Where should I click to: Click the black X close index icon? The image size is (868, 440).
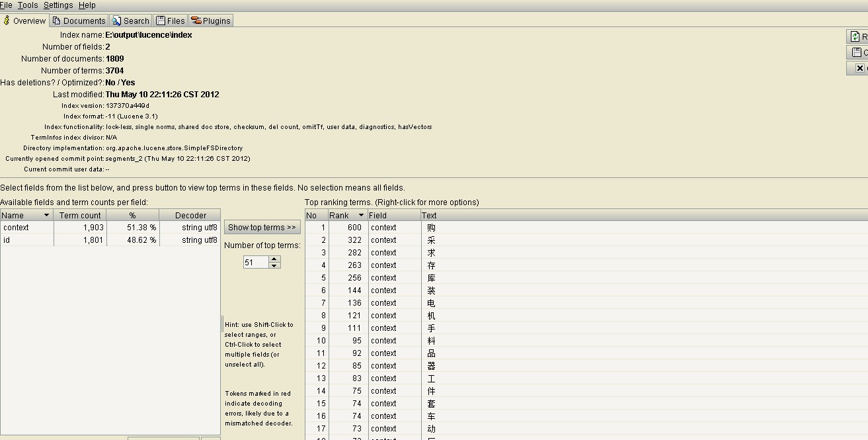pyautogui.click(x=859, y=68)
